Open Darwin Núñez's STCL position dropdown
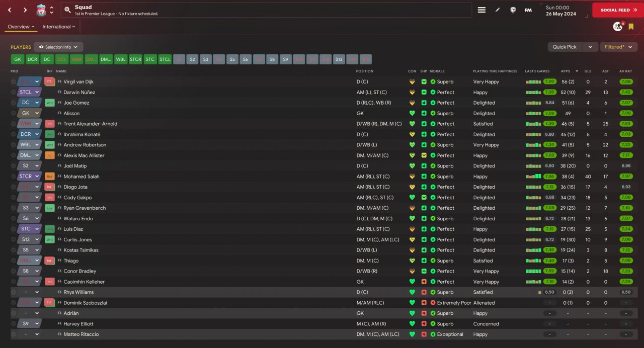 click(30, 92)
